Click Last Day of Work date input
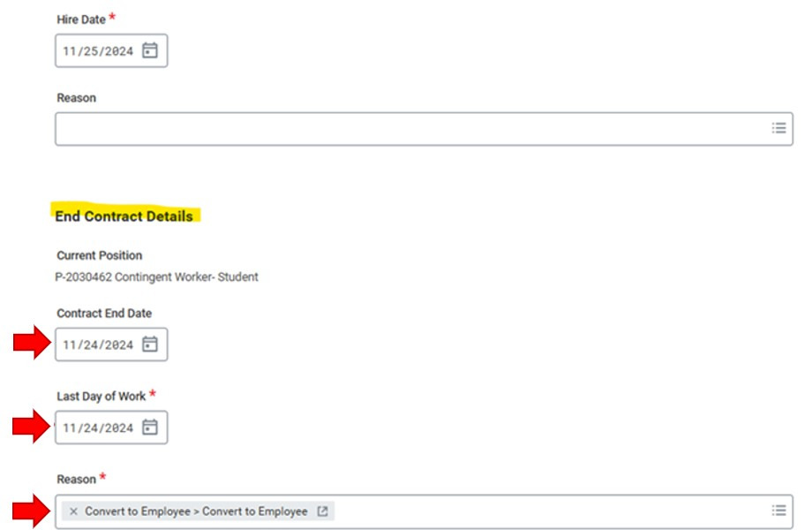This screenshot has width=812, height=530. (111, 428)
